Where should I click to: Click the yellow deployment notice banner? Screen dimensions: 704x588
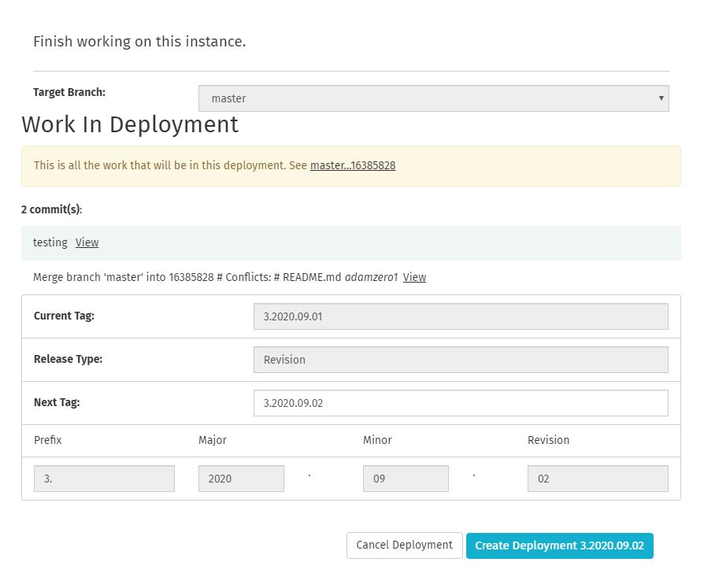(512, 166)
